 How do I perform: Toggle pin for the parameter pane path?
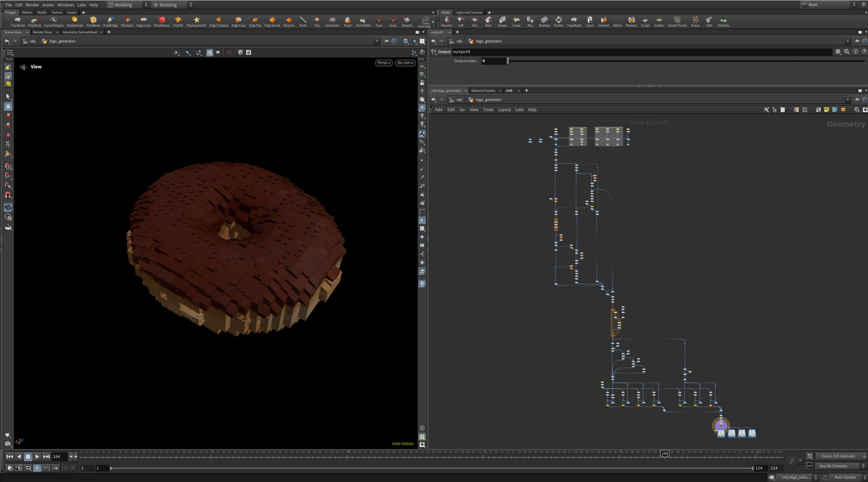857,41
